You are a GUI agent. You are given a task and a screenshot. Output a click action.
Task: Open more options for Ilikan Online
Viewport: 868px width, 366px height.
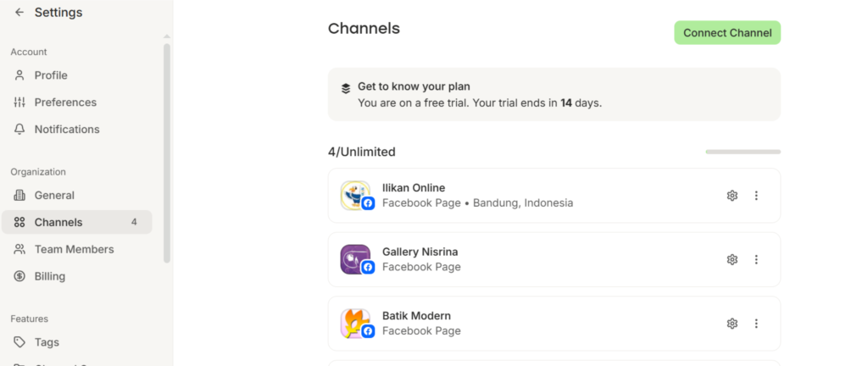tap(756, 196)
